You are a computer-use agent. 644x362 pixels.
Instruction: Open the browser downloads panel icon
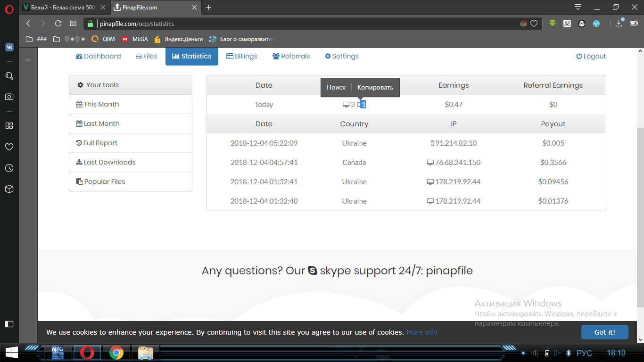[x=619, y=24]
